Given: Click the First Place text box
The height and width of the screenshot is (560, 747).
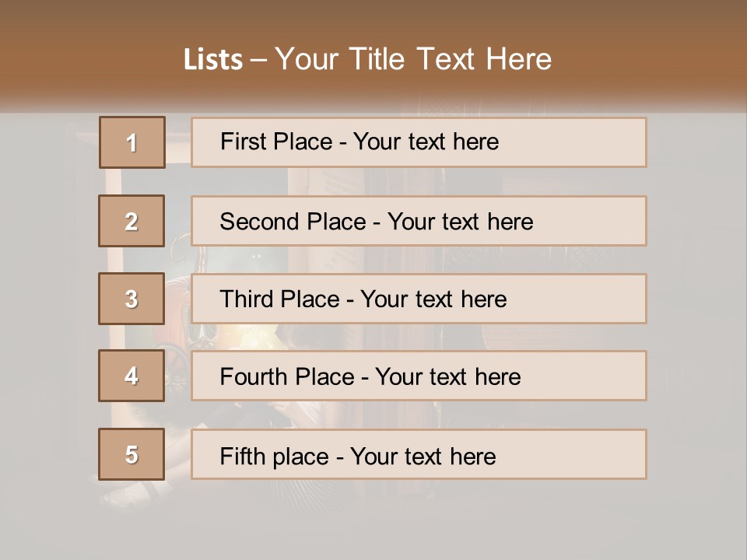Looking at the screenshot, I should point(419,142).
